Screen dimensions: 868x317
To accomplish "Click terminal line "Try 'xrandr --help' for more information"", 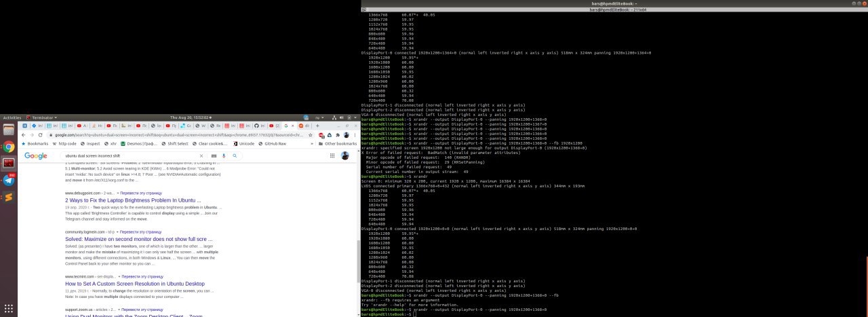I will point(410,305).
